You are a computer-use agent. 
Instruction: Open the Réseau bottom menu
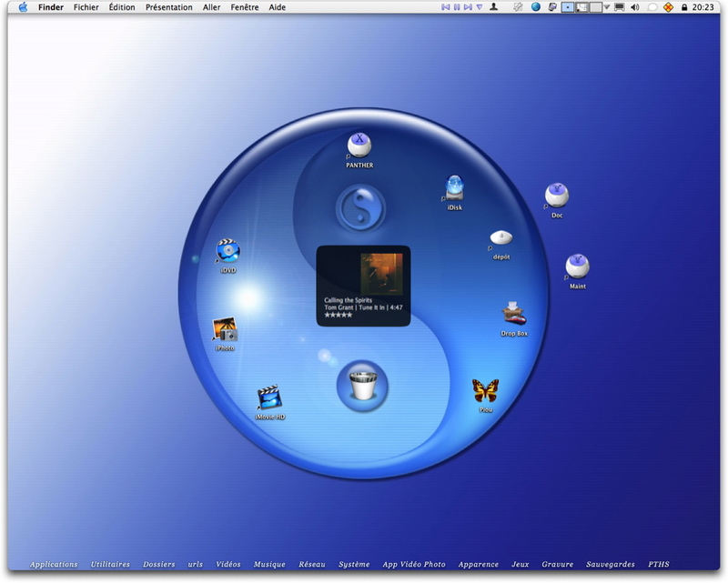pyautogui.click(x=311, y=565)
